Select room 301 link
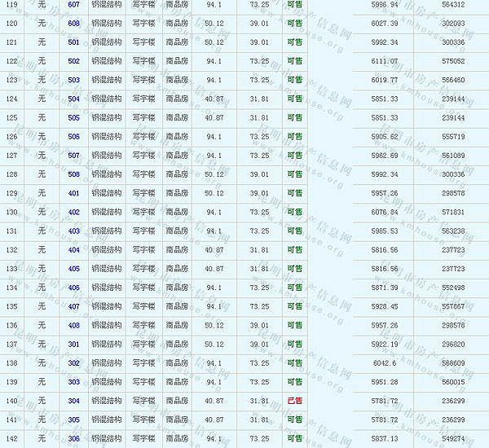This screenshot has height=448, width=489. (x=73, y=344)
